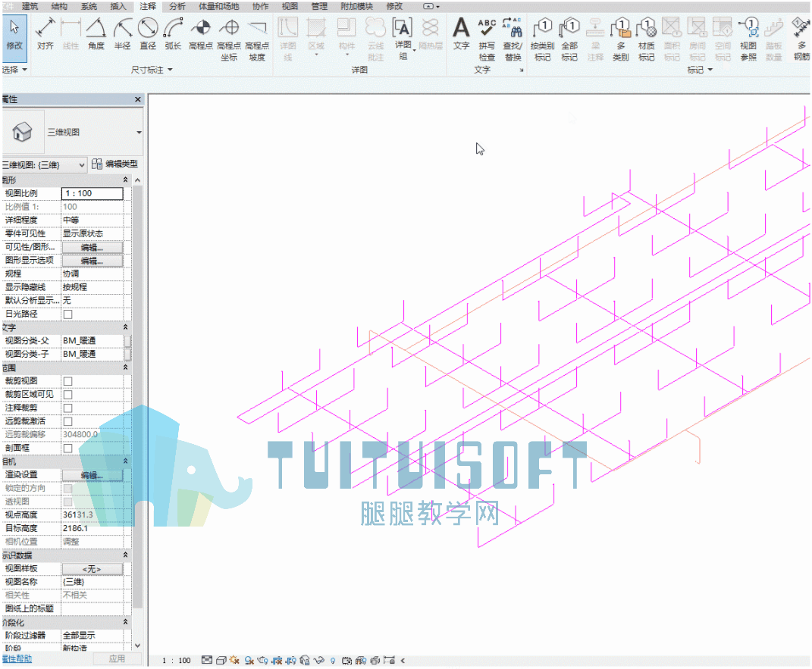The image size is (812, 669).
Task: Click the 高程点坡度 spot slope tool
Action: coord(257,40)
